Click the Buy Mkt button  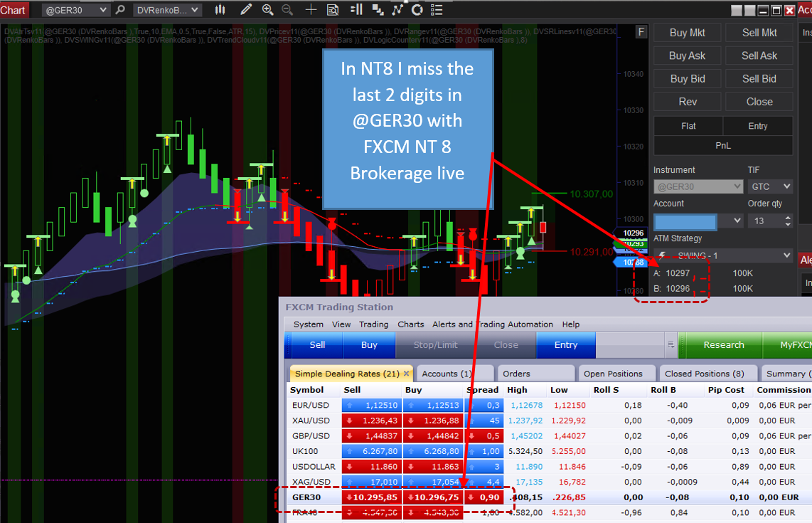pyautogui.click(x=687, y=33)
